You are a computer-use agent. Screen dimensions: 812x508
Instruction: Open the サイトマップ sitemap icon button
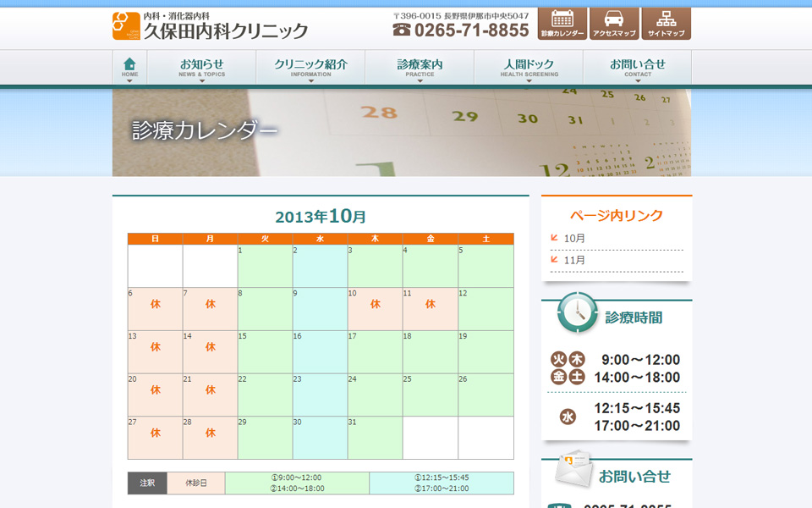pyautogui.click(x=666, y=24)
